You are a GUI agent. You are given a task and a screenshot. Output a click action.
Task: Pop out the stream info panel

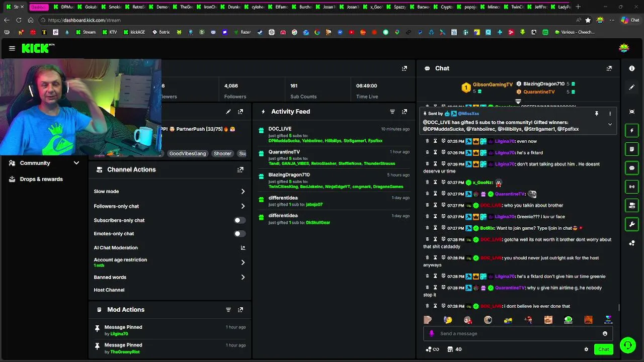[240, 112]
